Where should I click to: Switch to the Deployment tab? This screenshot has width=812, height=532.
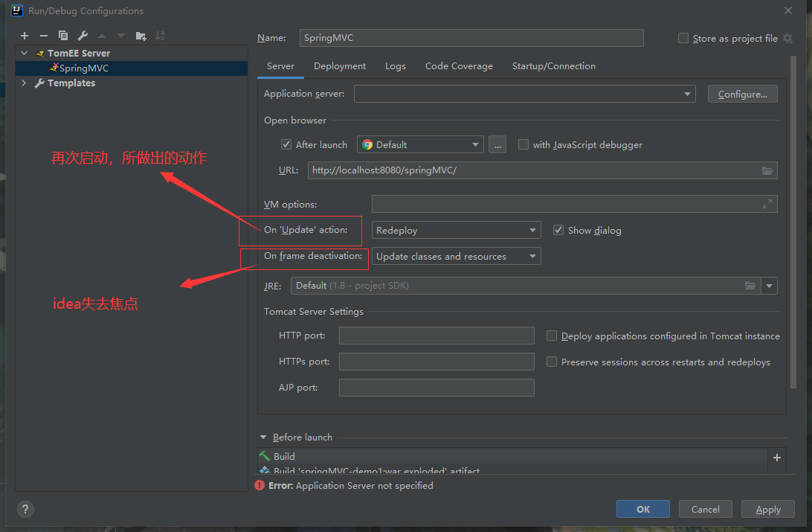340,66
